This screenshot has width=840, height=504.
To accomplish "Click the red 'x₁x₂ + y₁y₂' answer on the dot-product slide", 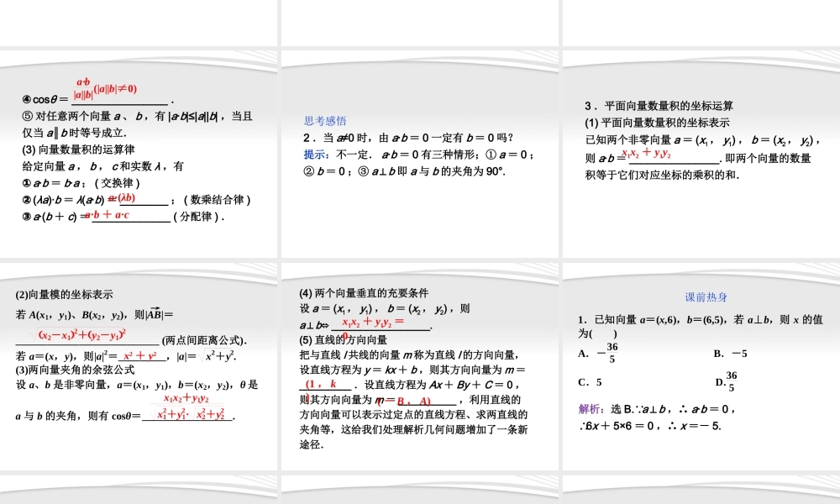I will (x=647, y=153).
